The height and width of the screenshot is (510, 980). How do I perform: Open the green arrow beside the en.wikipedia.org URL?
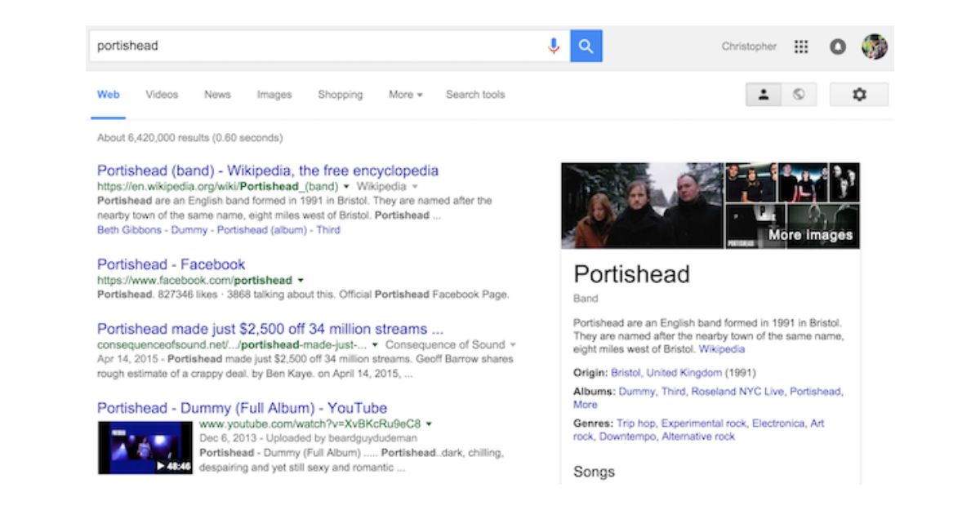346,187
